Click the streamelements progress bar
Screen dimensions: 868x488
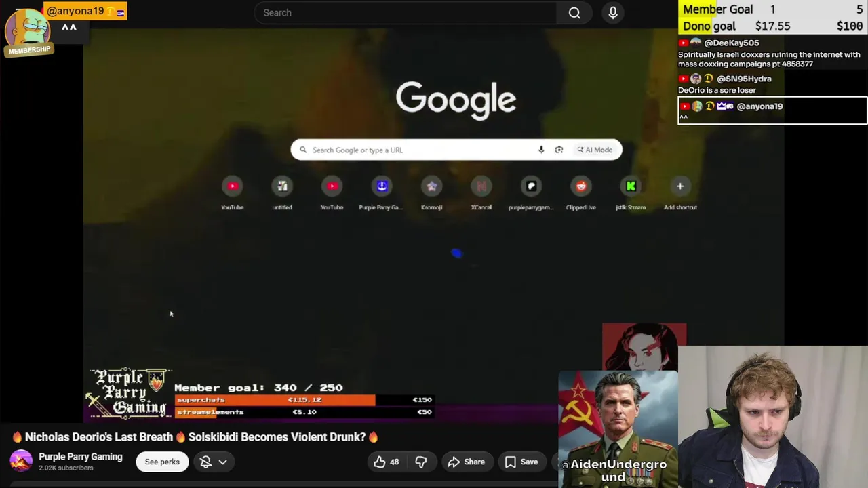click(x=304, y=412)
